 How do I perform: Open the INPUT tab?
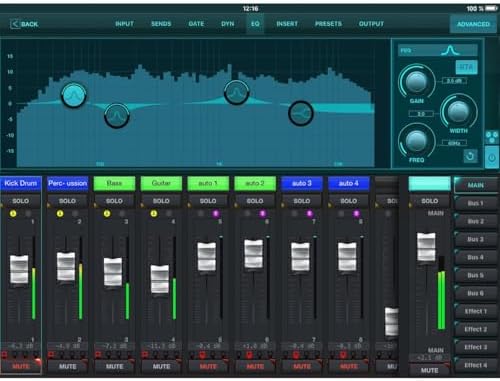(124, 24)
